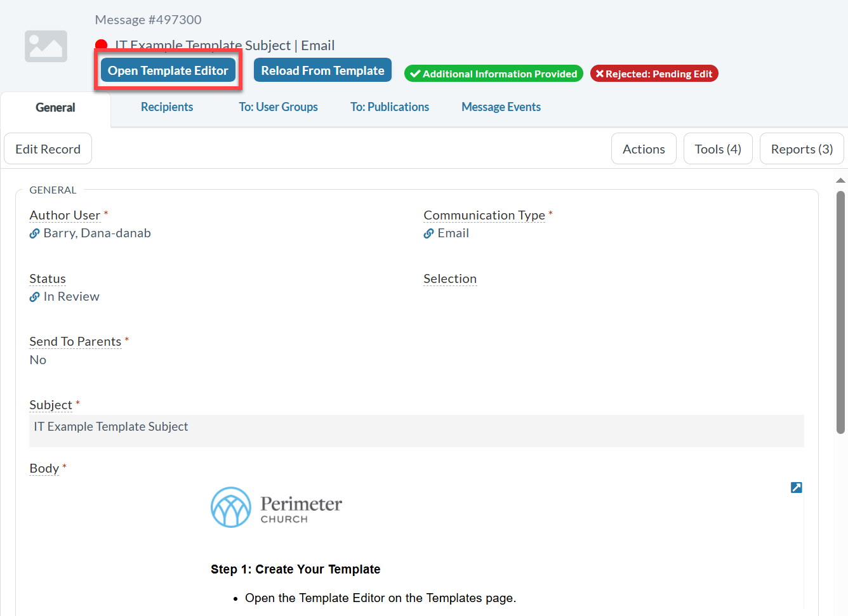This screenshot has width=848, height=616.
Task: Click link icon next to Email
Action: tap(429, 233)
